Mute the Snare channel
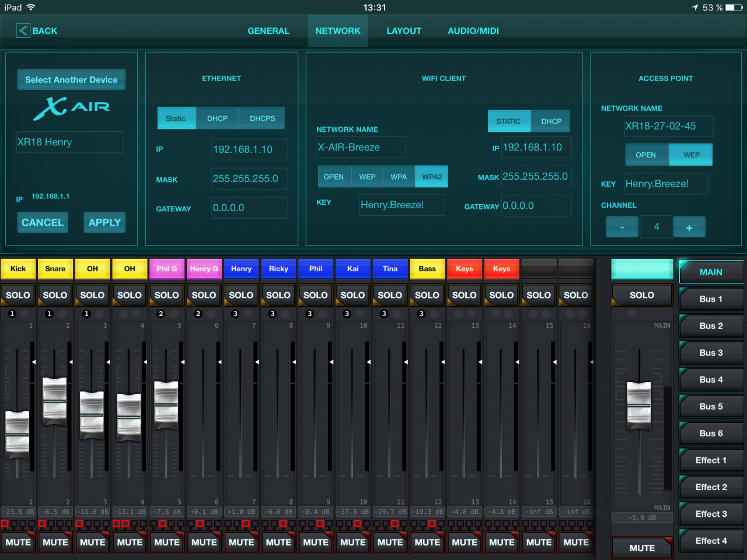The image size is (747, 560). [x=55, y=542]
